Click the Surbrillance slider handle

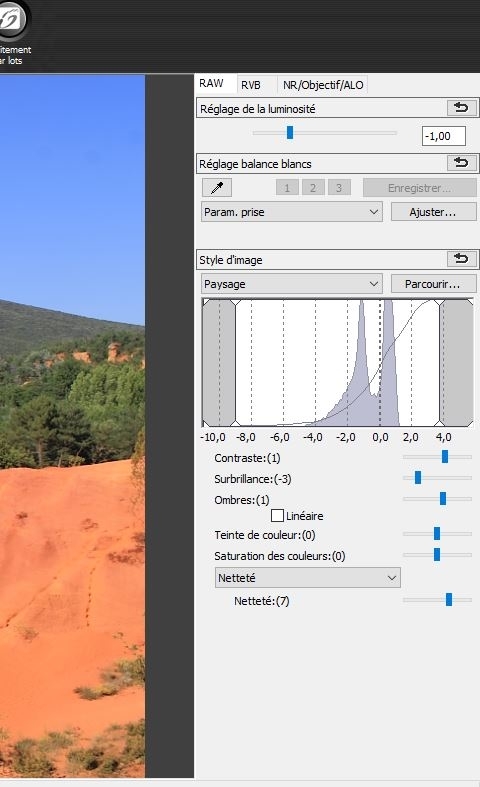418,477
